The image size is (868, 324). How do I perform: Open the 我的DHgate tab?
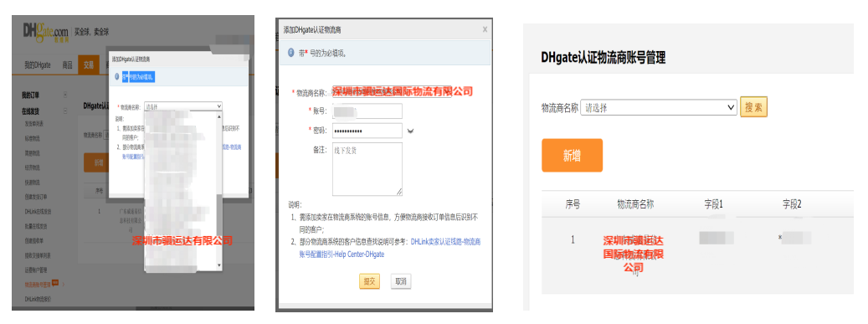click(37, 64)
